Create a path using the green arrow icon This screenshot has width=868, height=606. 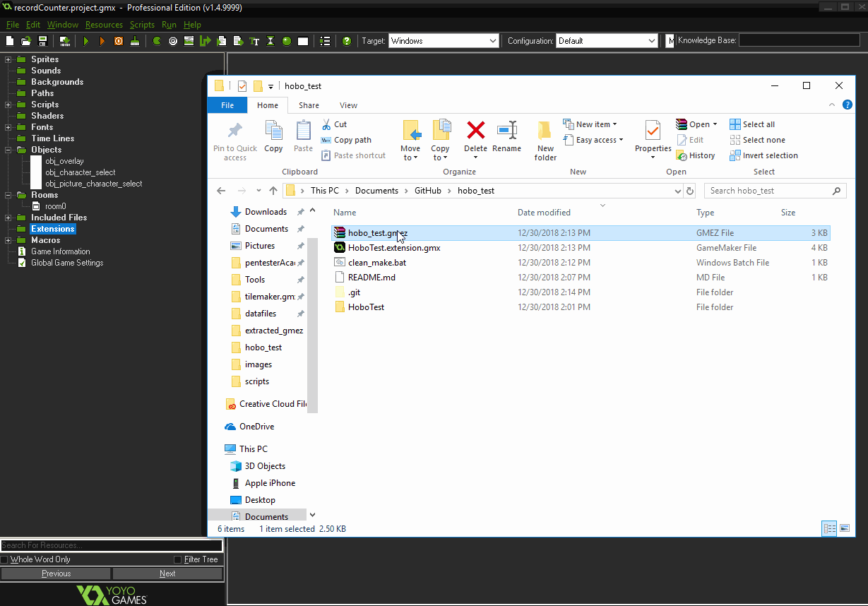tap(205, 41)
